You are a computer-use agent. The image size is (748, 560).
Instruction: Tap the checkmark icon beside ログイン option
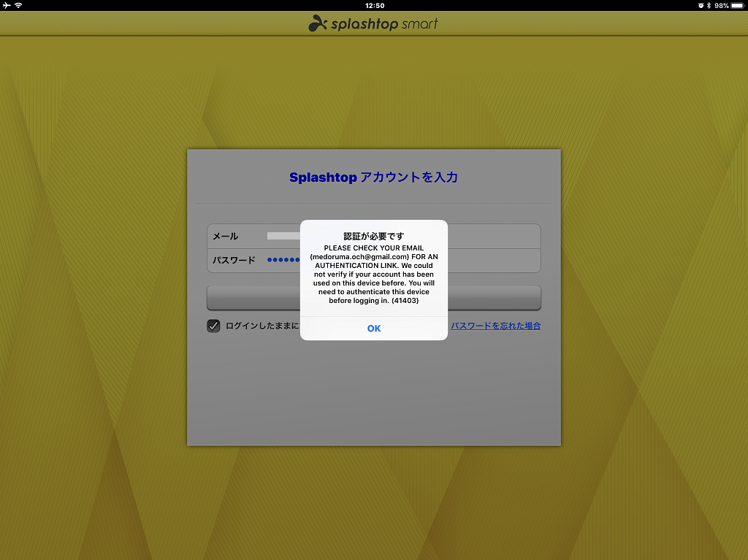(213, 326)
